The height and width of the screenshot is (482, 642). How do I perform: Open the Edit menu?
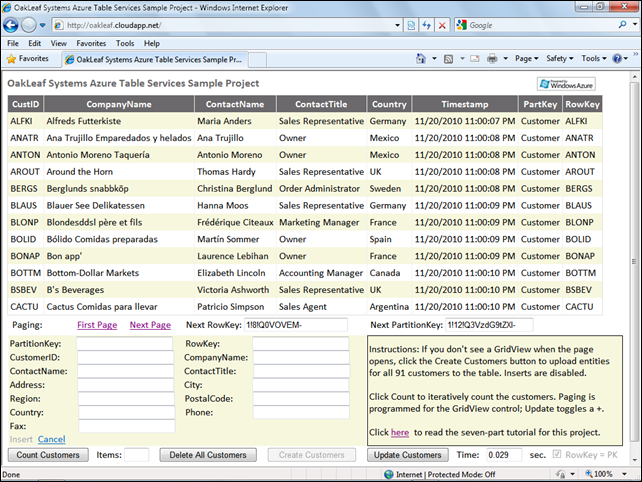pyautogui.click(x=34, y=43)
